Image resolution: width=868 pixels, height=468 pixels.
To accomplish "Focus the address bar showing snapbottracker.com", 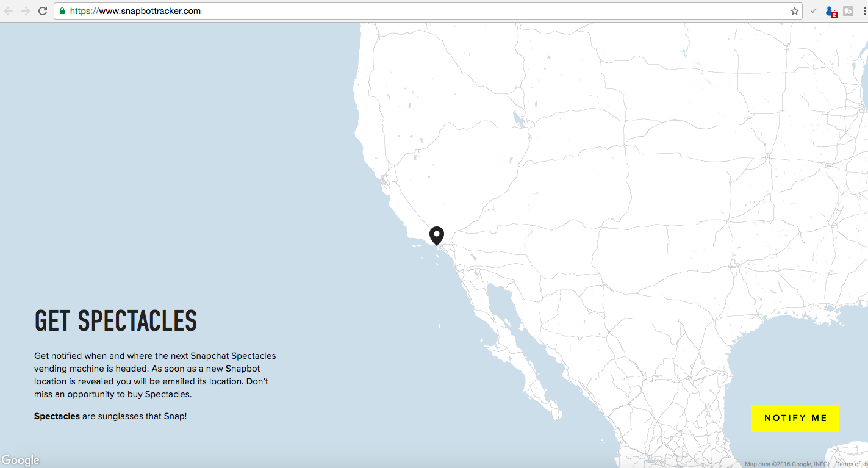I will [x=427, y=11].
